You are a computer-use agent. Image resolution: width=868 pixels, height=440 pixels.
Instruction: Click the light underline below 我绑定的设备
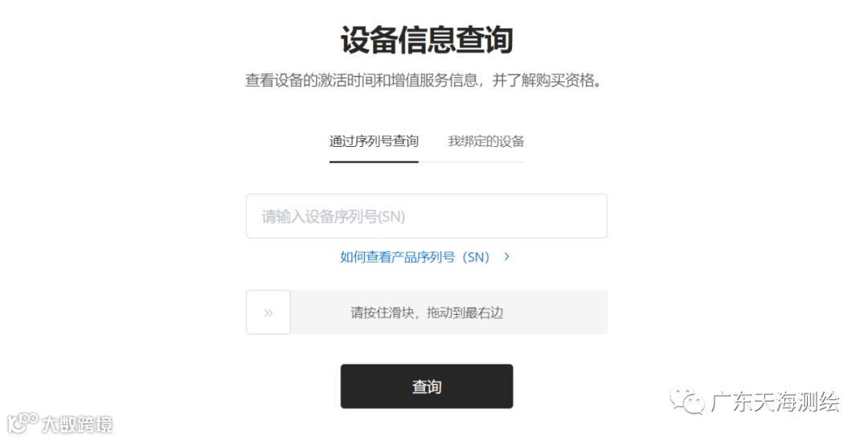[x=471, y=162]
